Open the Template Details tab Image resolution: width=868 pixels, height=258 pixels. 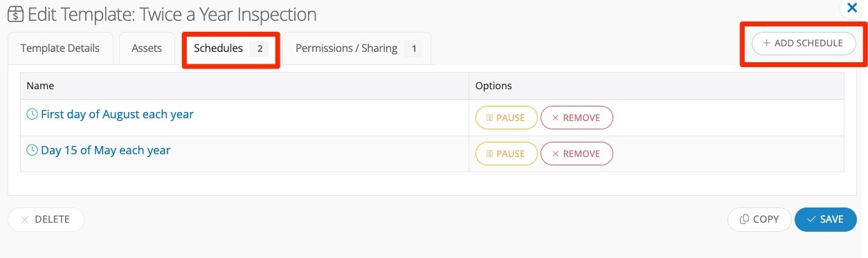pos(60,48)
